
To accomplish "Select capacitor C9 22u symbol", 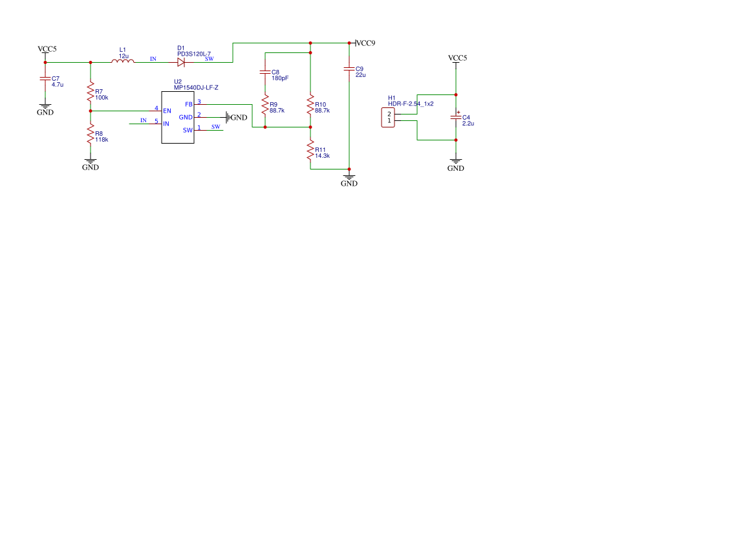I will [x=349, y=69].
